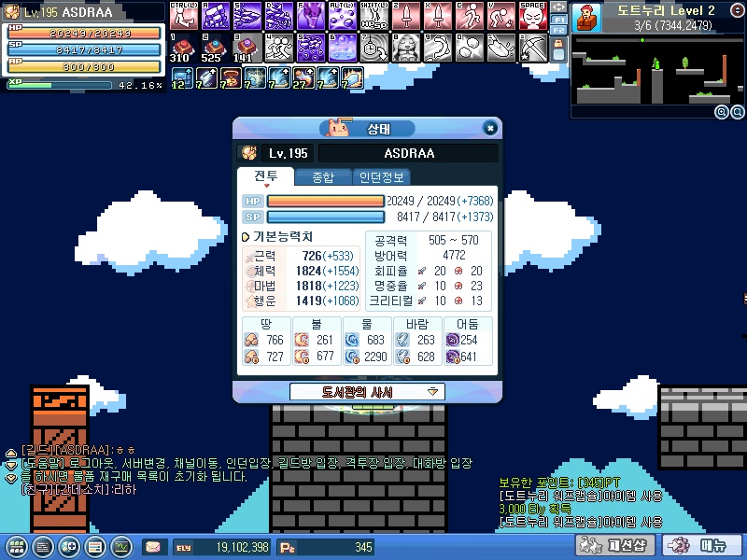Use the shovel digging skill slot
The height and width of the screenshot is (560, 747).
click(x=501, y=49)
